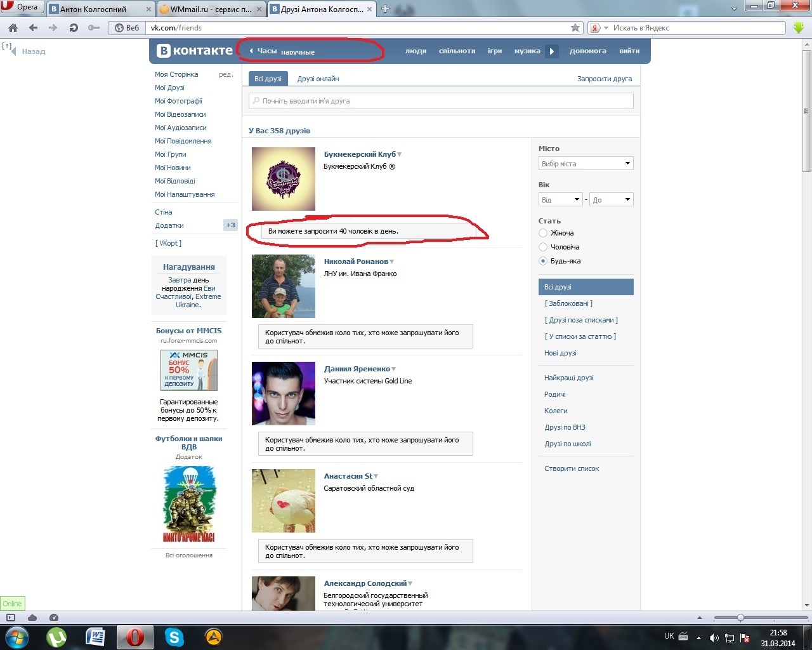Screen dimensions: 812x650
Task: Switch to Друзі онлайн tab
Action: 318,79
